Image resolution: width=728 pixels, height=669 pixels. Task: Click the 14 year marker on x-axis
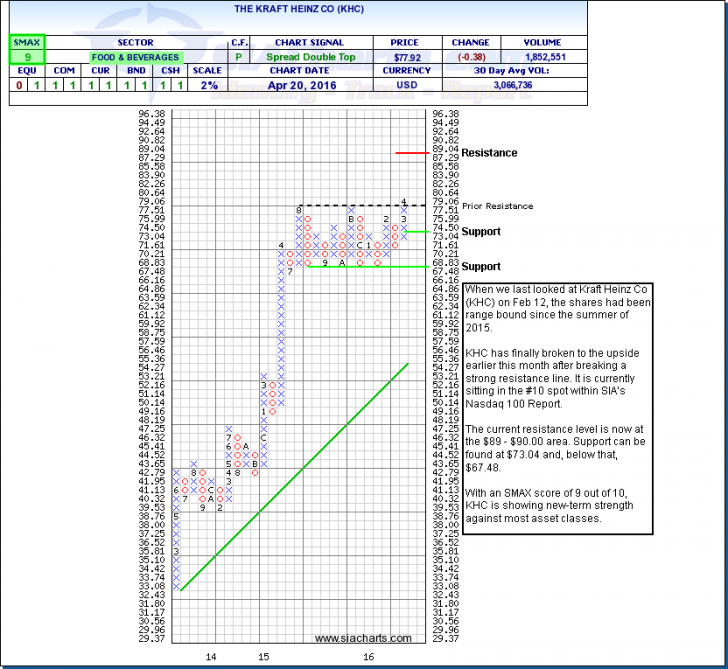click(x=211, y=657)
